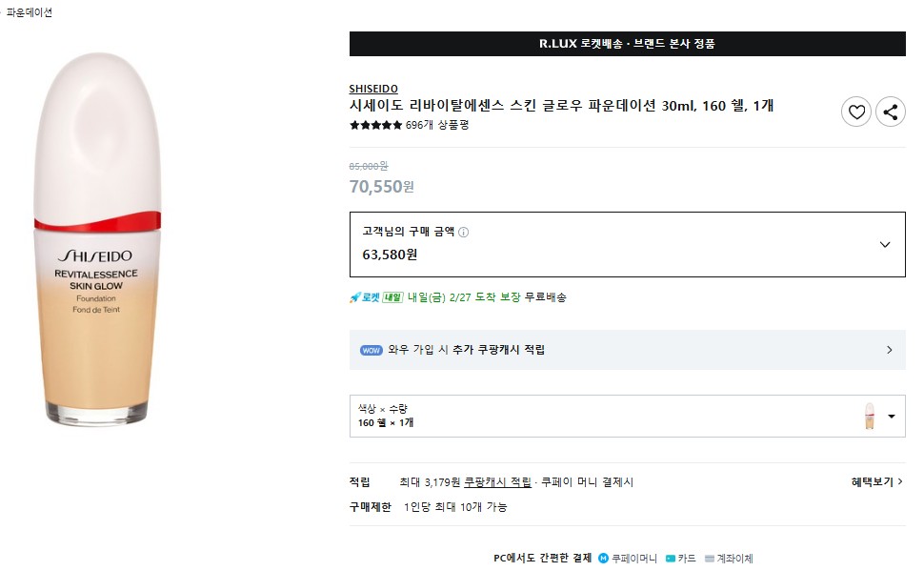Click the black R.LUX 로켓배송 banner

[627, 44]
